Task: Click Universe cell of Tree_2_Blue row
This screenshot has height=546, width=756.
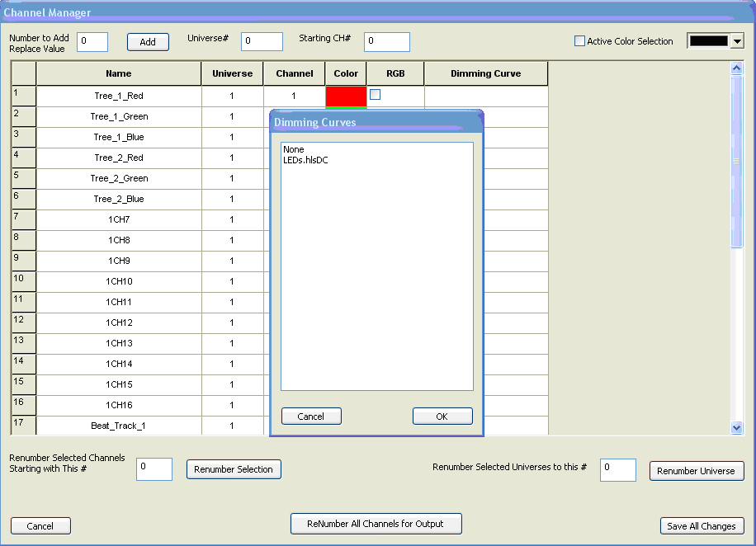Action: pyautogui.click(x=233, y=200)
